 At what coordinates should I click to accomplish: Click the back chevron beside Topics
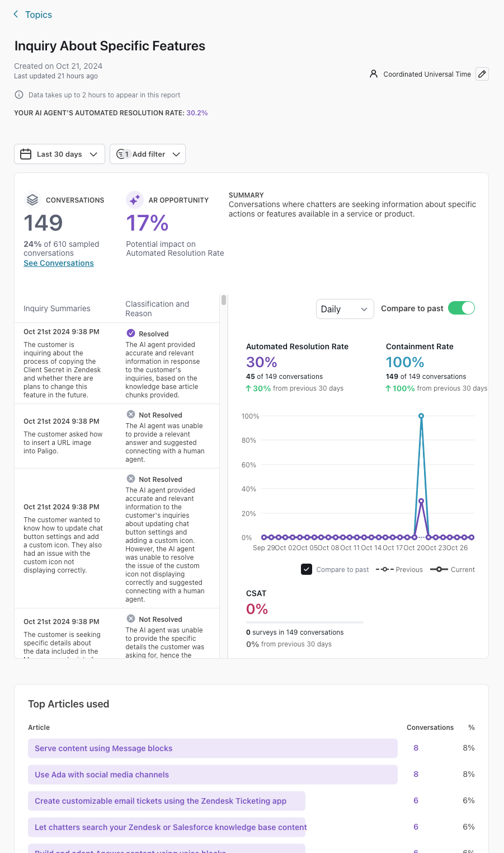coord(16,14)
